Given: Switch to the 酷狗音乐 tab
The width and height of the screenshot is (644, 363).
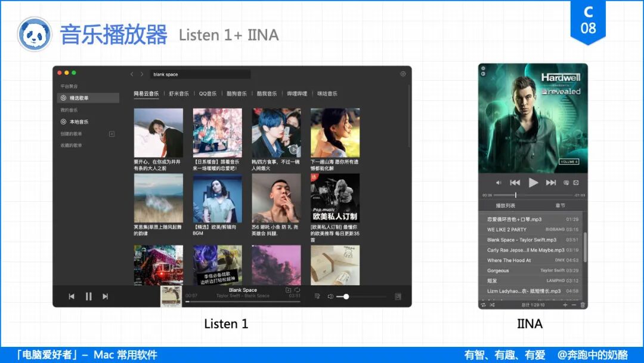Looking at the screenshot, I should pyautogui.click(x=237, y=94).
